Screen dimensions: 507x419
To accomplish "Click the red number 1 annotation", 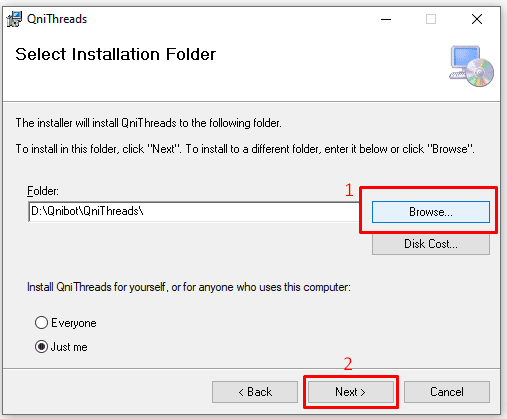I will pos(349,190).
